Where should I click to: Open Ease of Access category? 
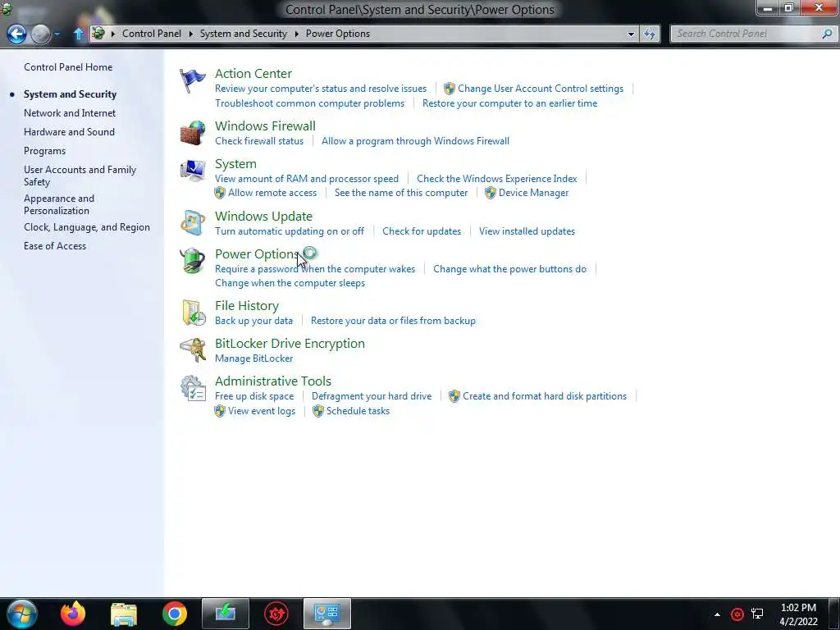pos(55,246)
